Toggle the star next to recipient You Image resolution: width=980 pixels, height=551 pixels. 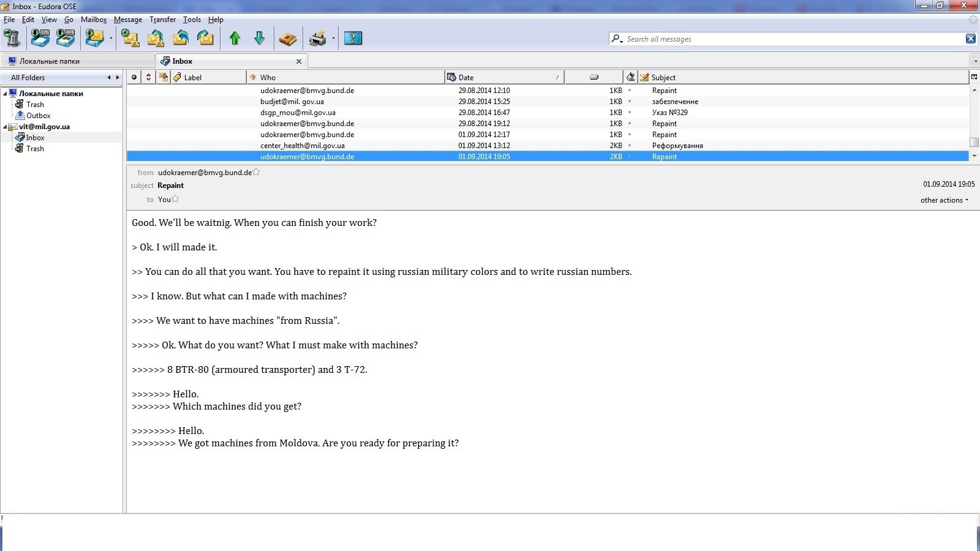click(176, 199)
